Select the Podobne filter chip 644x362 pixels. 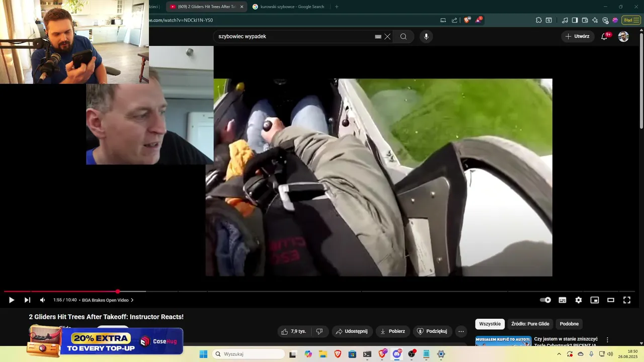569,324
